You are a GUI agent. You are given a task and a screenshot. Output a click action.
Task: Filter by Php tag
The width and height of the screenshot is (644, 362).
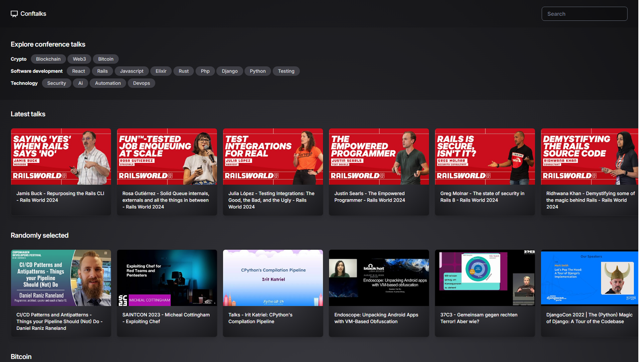205,71
